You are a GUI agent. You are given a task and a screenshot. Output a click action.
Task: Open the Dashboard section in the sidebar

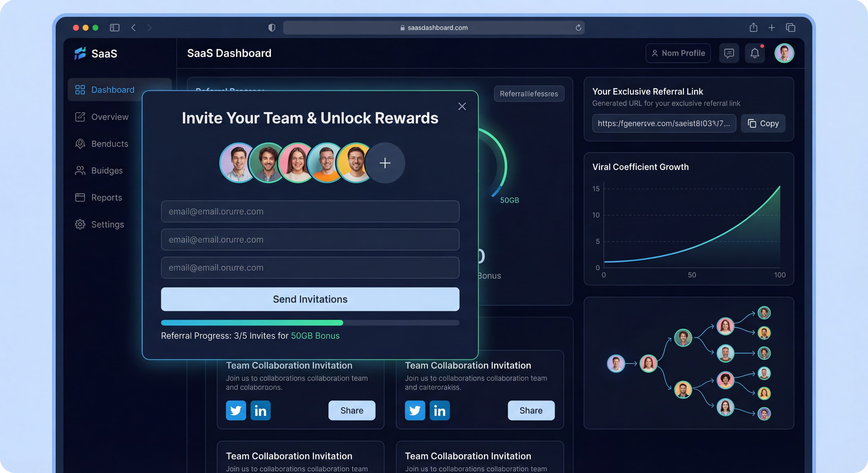113,90
